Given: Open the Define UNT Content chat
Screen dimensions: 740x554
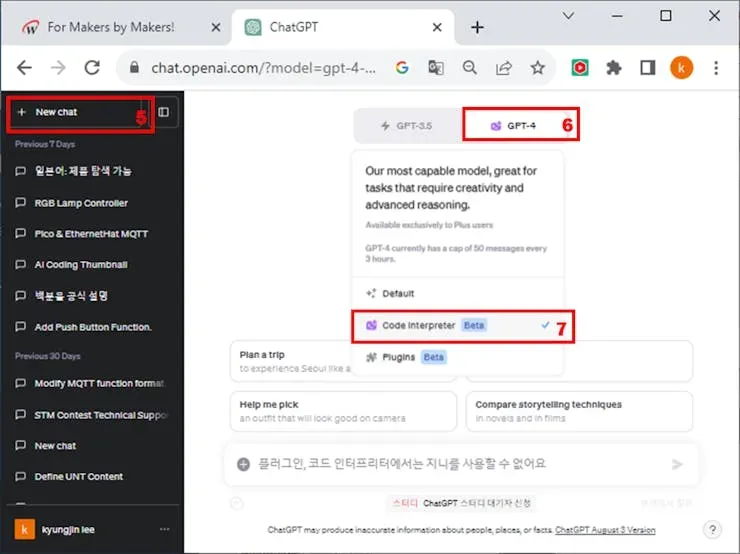Looking at the screenshot, I should 78,477.
